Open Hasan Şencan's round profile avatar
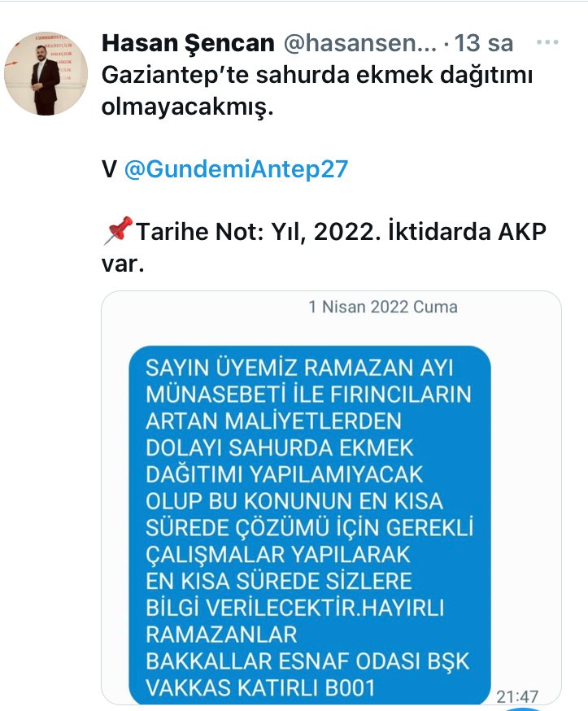This screenshot has width=588, height=711. [x=46, y=73]
